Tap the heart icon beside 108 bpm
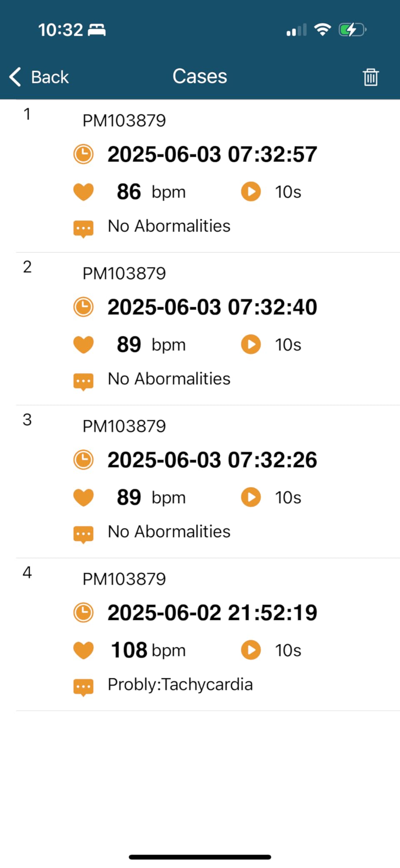 83,650
